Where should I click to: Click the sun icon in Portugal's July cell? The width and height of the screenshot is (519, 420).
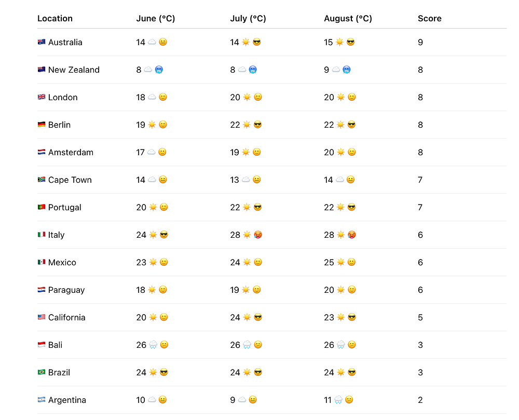pyautogui.click(x=246, y=207)
